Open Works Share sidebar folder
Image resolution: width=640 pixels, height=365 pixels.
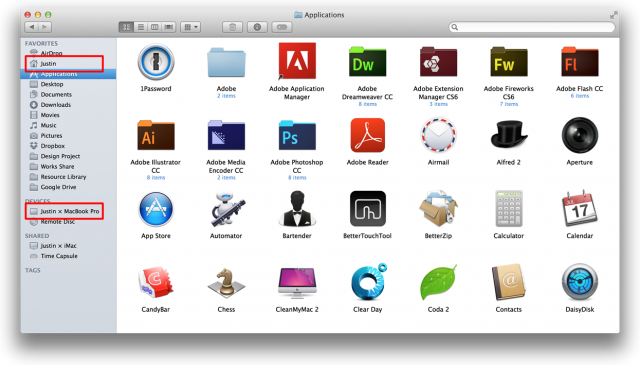69,167
